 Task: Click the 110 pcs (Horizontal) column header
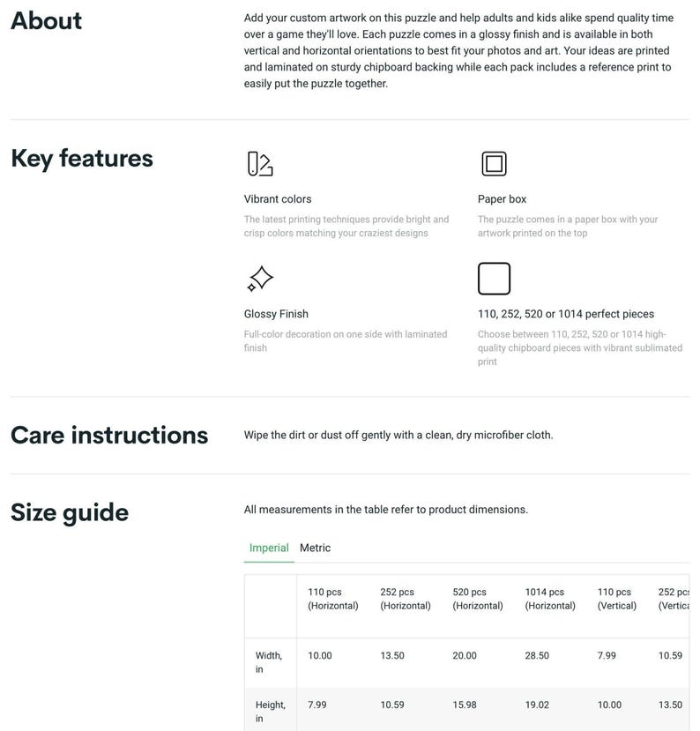click(x=332, y=599)
